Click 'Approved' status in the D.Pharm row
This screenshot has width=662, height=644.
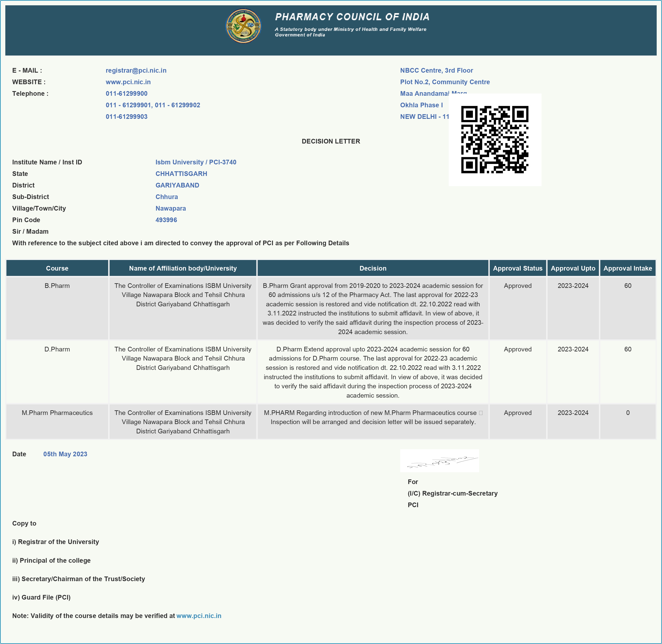point(518,349)
